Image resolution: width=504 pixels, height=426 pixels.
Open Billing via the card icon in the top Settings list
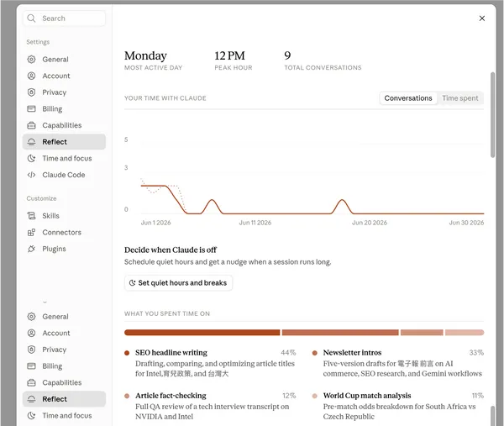click(x=31, y=108)
